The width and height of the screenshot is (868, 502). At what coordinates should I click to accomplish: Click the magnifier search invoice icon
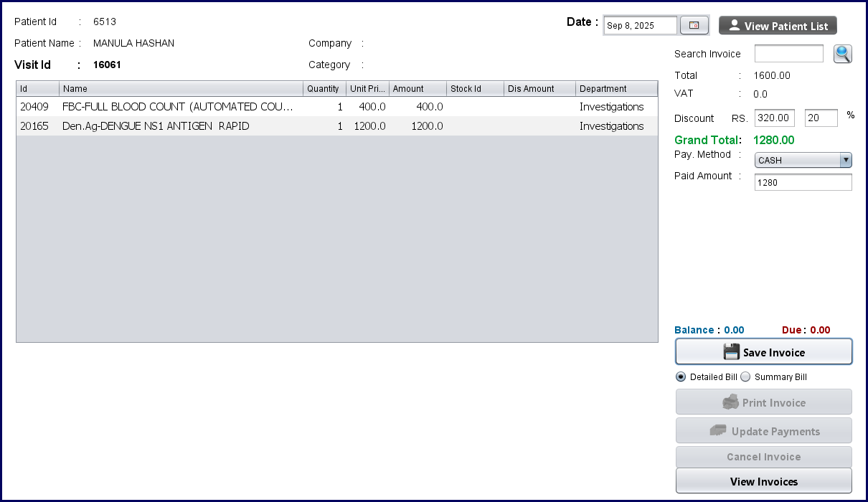coord(842,54)
